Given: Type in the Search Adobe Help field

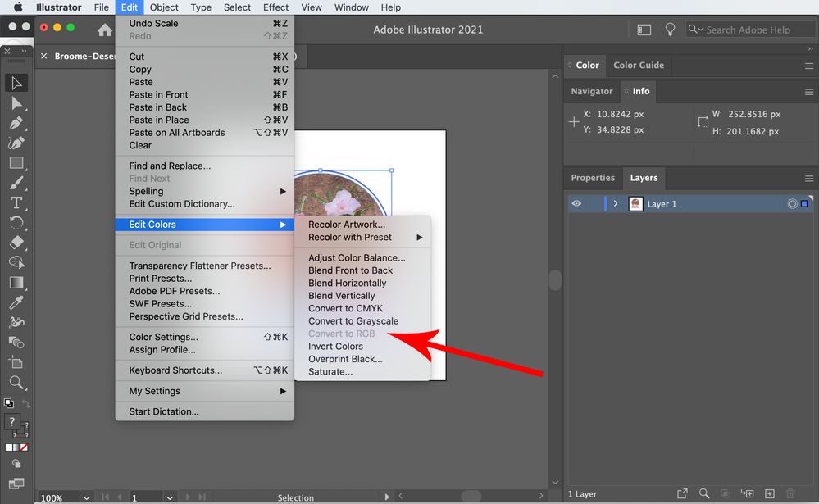Looking at the screenshot, I should tap(750, 29).
